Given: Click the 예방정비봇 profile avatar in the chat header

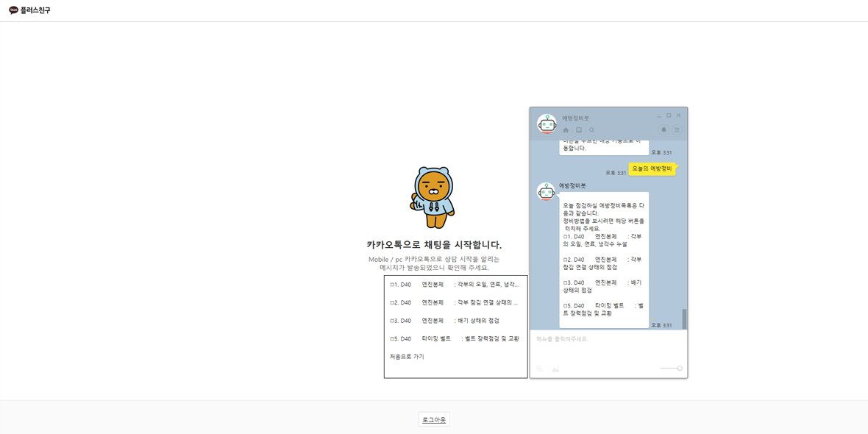Looking at the screenshot, I should click(x=547, y=124).
